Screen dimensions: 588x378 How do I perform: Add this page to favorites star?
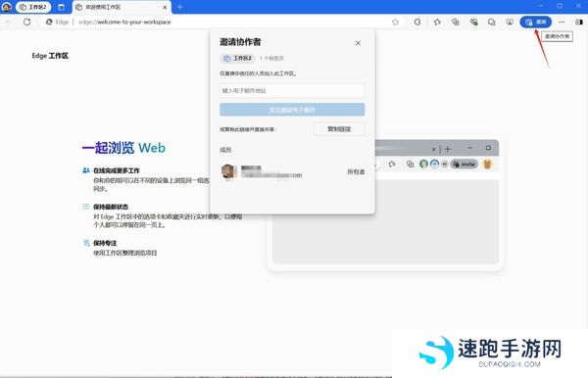[395, 23]
